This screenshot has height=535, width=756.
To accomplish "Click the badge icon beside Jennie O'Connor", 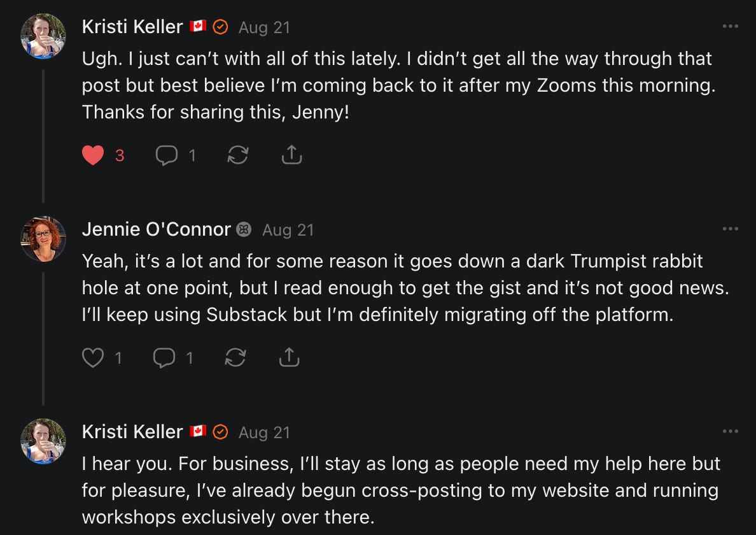I will (244, 229).
